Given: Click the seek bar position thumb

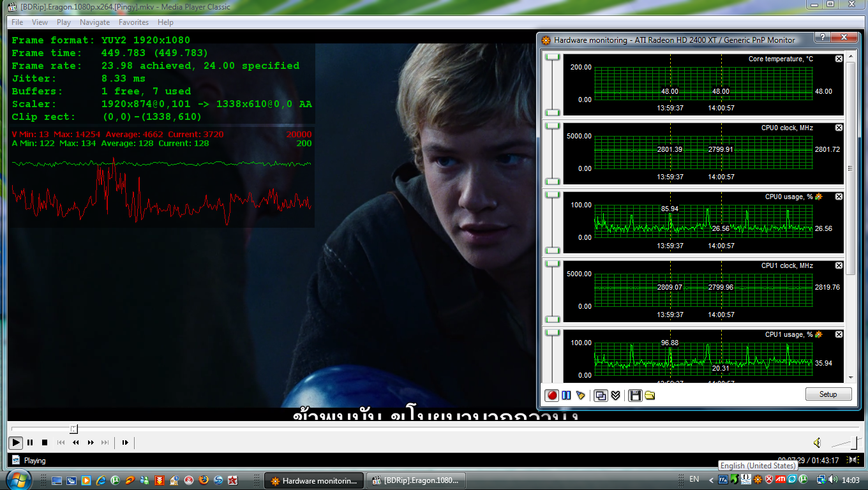Looking at the screenshot, I should pyautogui.click(x=73, y=429).
